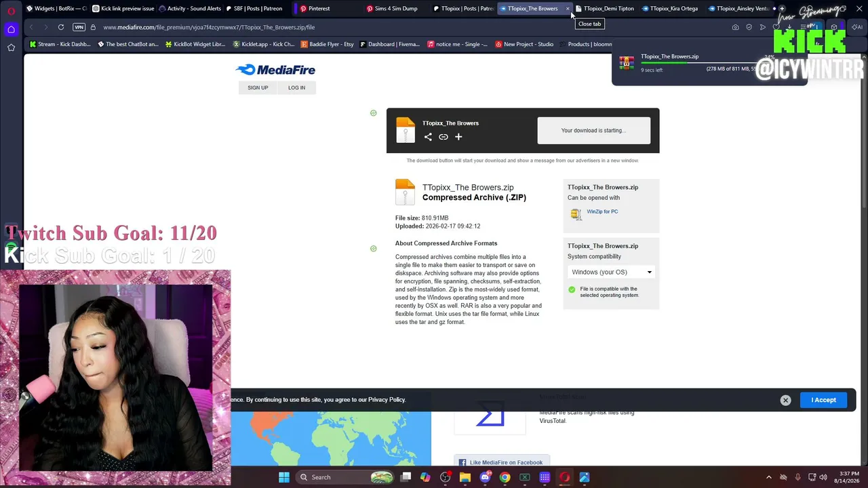Open the Windows (your OS) dropdown
The height and width of the screenshot is (488, 868).
pos(612,272)
